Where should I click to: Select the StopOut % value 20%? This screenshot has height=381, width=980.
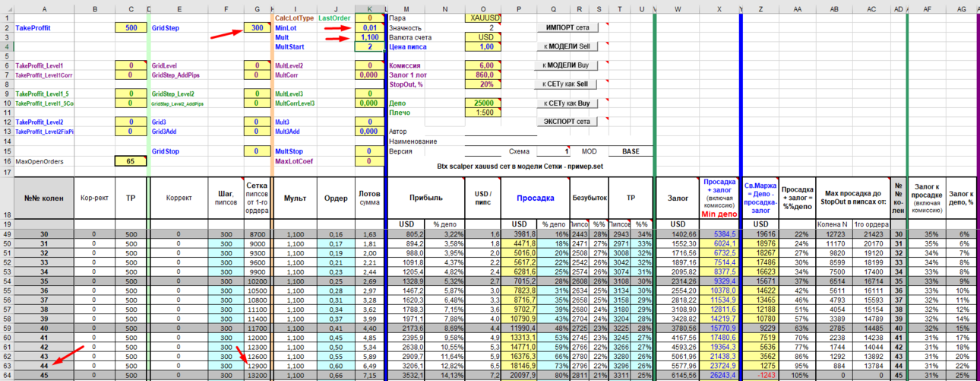(484, 84)
